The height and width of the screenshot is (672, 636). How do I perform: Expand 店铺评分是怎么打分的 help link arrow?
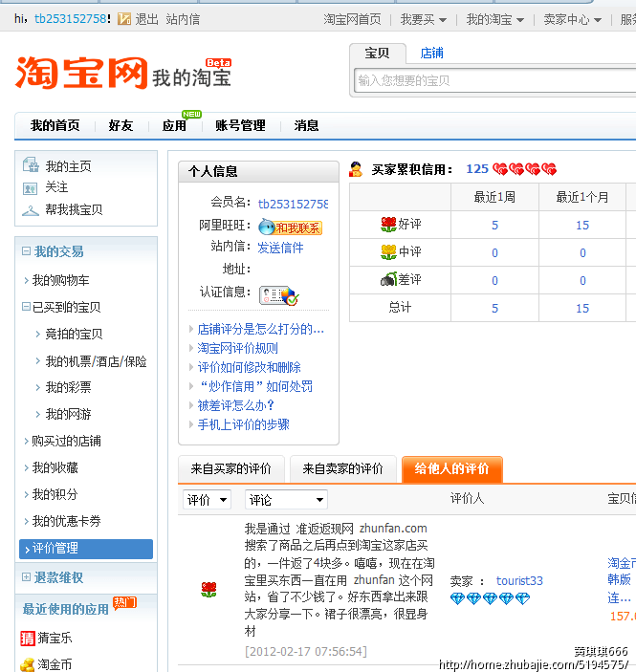(x=191, y=329)
